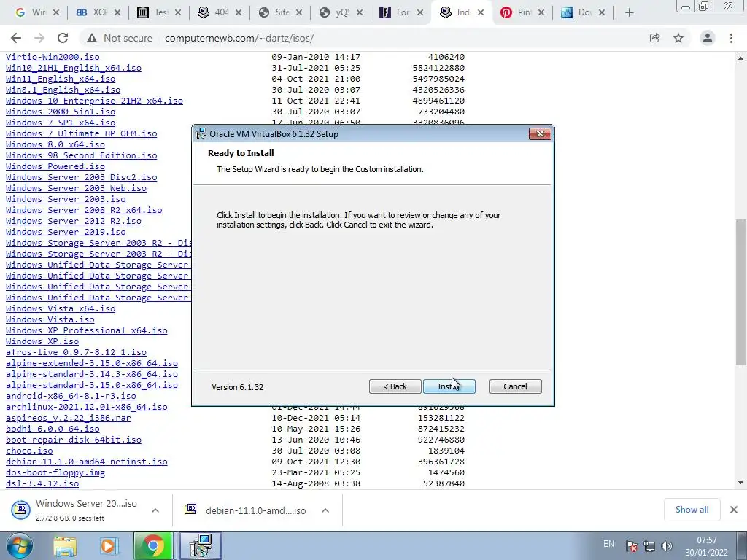The image size is (747, 560).
Task: Open Chrome profile avatar
Action: pyautogui.click(x=708, y=38)
